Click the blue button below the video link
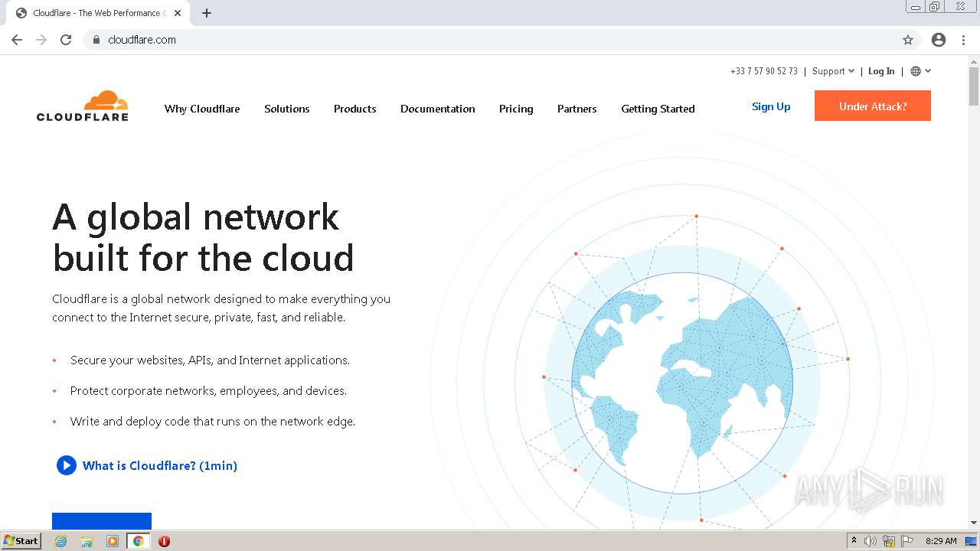The width and height of the screenshot is (980, 551). click(x=102, y=521)
